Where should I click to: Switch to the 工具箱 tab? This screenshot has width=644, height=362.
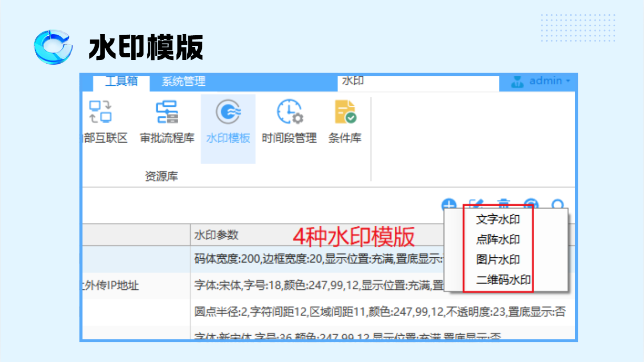pos(121,82)
